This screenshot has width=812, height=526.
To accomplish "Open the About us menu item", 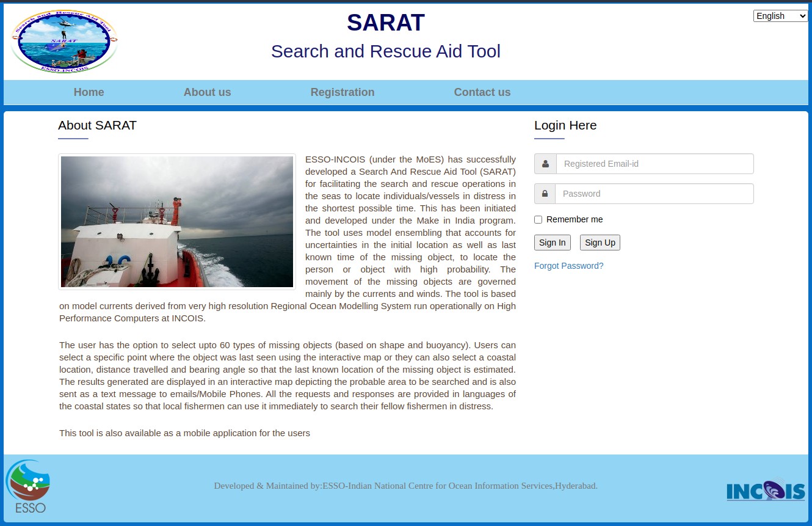I will [x=207, y=92].
